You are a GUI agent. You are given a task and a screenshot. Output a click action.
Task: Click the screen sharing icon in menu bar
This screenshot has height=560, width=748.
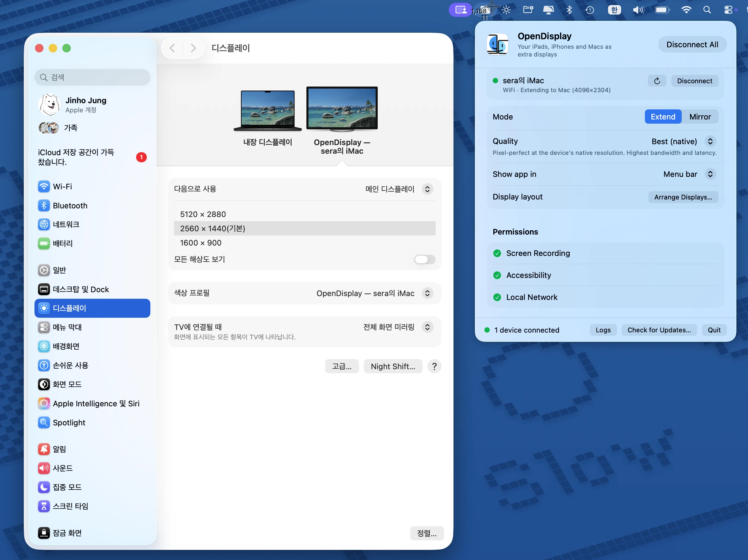(x=461, y=10)
